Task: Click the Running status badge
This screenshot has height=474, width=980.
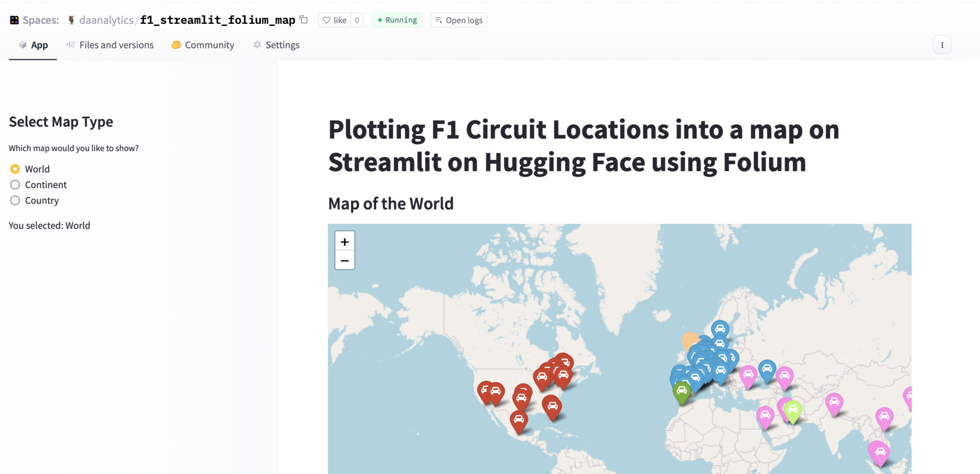Action: click(397, 20)
